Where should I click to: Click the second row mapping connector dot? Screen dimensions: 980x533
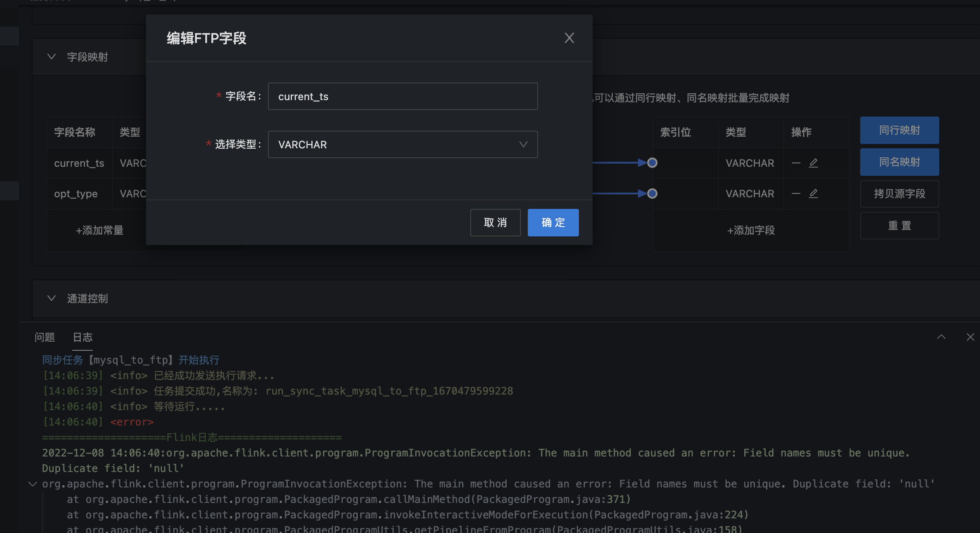pos(652,193)
